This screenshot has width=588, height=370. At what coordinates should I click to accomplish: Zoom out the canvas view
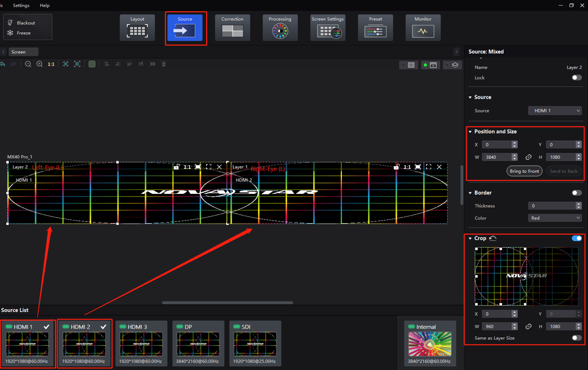[28, 64]
